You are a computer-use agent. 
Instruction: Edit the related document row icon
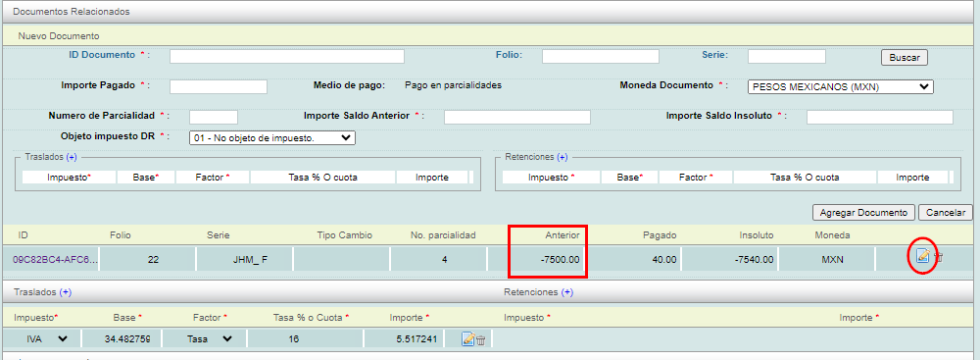click(922, 255)
